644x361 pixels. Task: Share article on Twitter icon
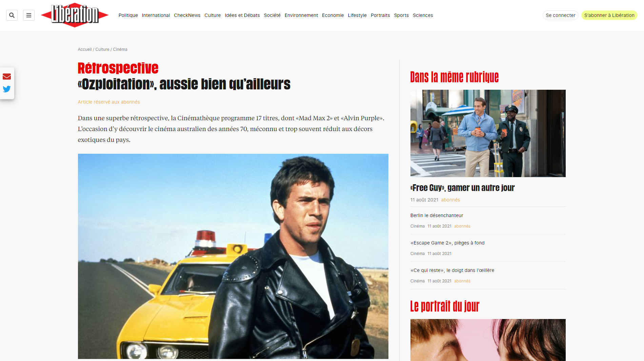pos(7,89)
